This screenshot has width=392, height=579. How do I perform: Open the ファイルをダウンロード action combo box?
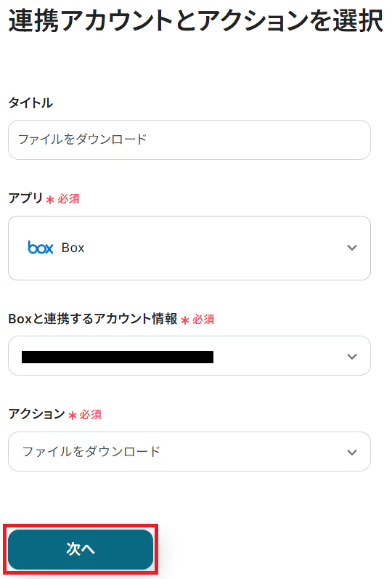point(189,451)
